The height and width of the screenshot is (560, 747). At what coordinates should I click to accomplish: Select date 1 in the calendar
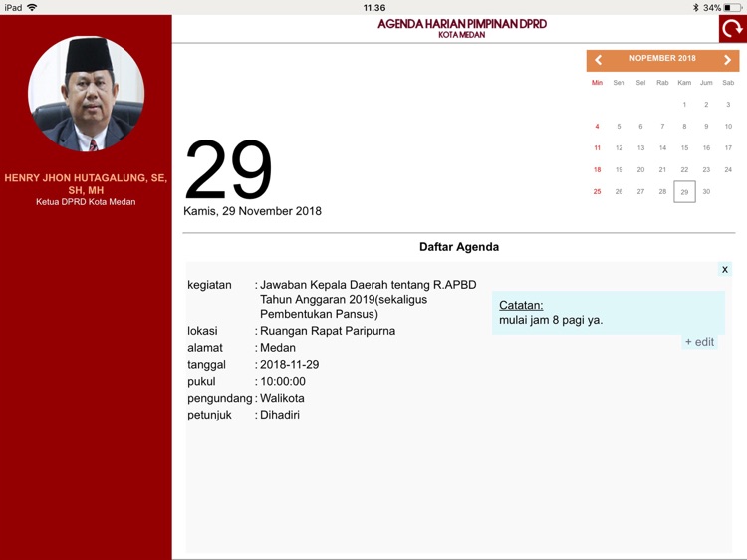[x=684, y=105]
